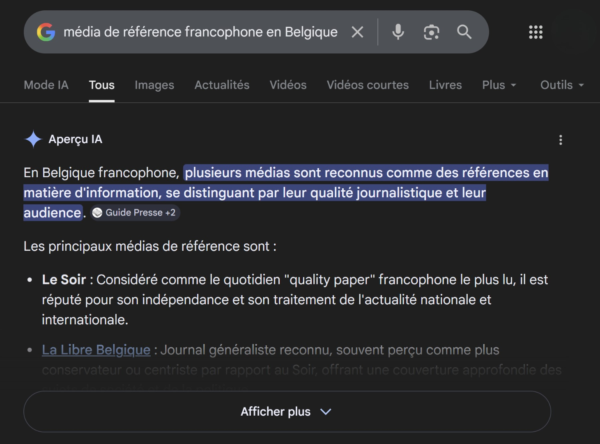Click the Google logo in search bar
600x444 pixels.
pyautogui.click(x=46, y=32)
